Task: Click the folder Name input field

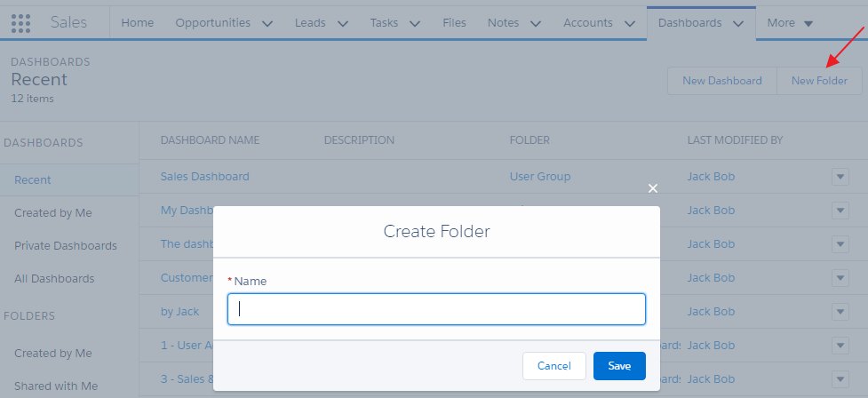Action: (436, 309)
